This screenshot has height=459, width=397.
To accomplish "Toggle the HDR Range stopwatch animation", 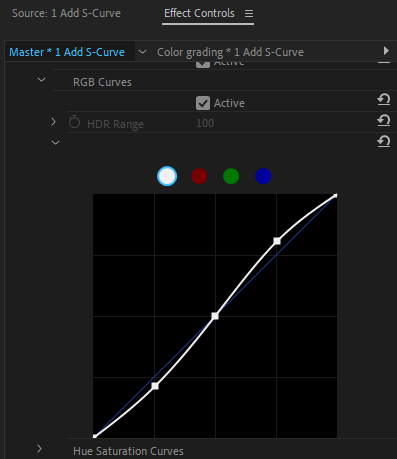I will 74,122.
